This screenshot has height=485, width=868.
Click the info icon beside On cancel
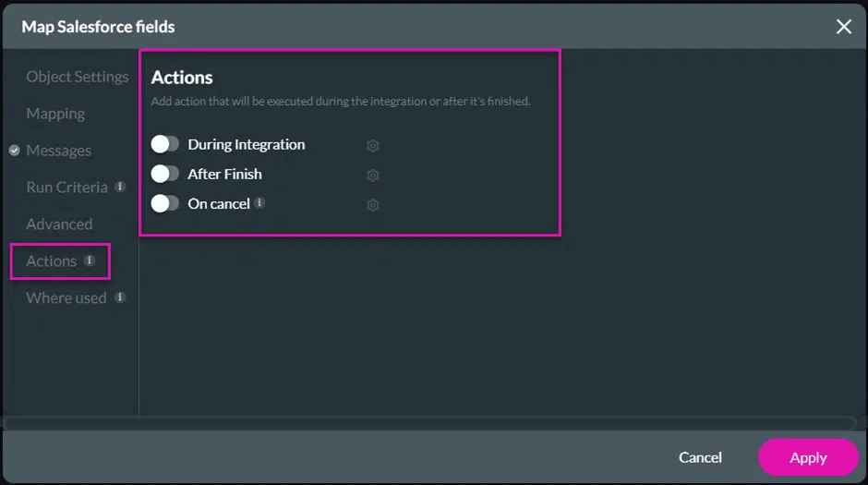259,202
